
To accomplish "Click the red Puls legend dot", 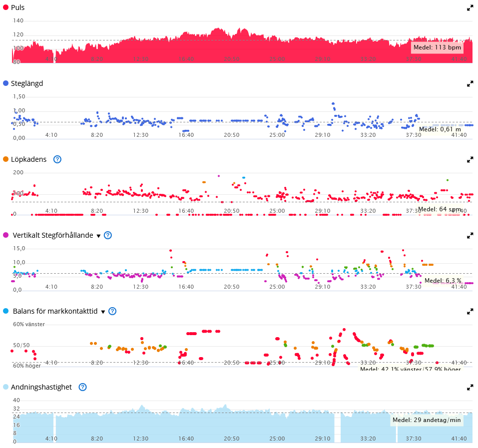I will [5, 7].
